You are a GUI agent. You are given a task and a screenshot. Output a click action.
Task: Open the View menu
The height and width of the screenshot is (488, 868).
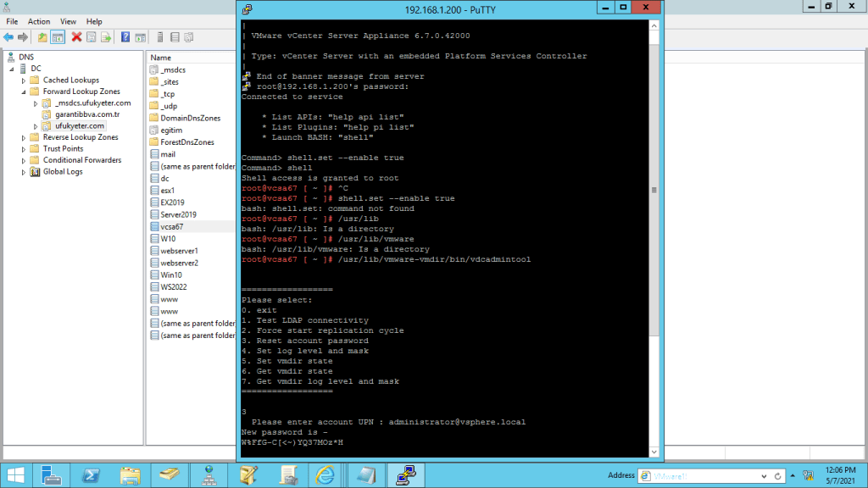(68, 21)
